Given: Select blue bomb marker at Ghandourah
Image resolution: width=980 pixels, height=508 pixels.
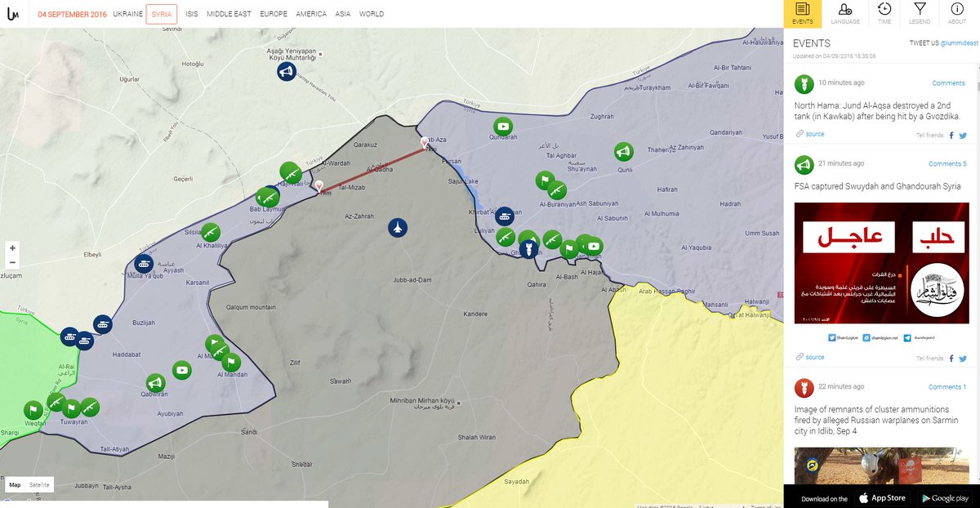Looking at the screenshot, I should [x=528, y=248].
